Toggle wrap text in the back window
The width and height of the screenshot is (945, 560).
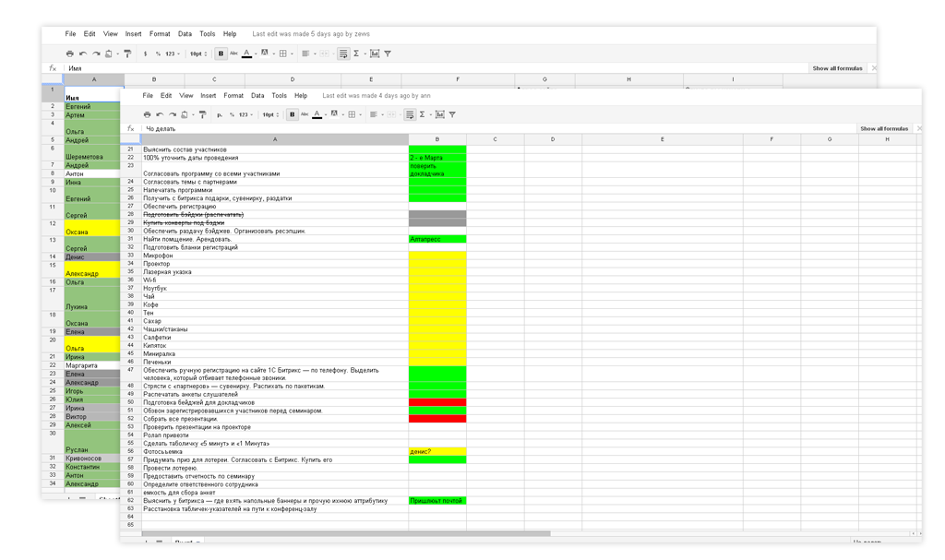[x=343, y=54]
